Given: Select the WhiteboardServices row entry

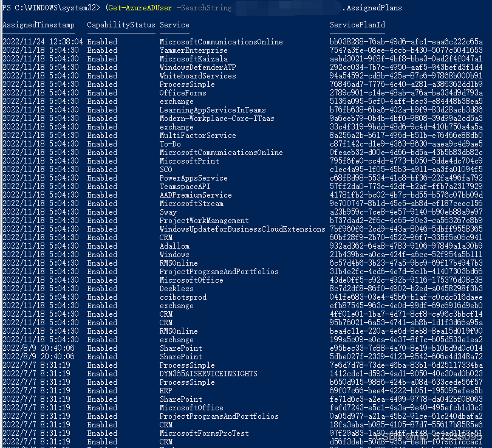Looking at the screenshot, I should [198, 76].
